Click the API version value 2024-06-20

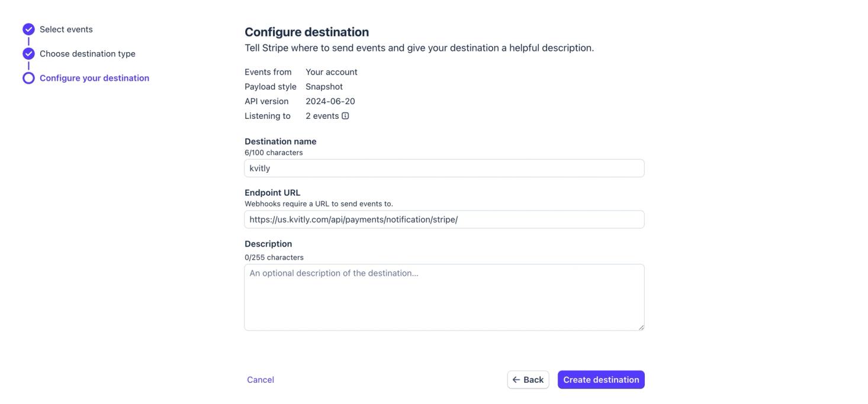(x=330, y=101)
